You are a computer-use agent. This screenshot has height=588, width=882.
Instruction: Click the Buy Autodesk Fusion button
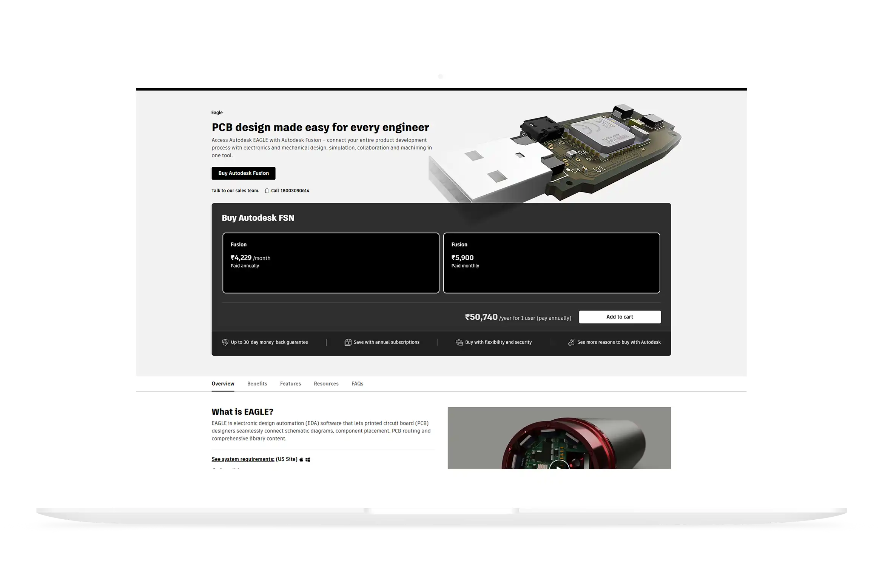243,173
